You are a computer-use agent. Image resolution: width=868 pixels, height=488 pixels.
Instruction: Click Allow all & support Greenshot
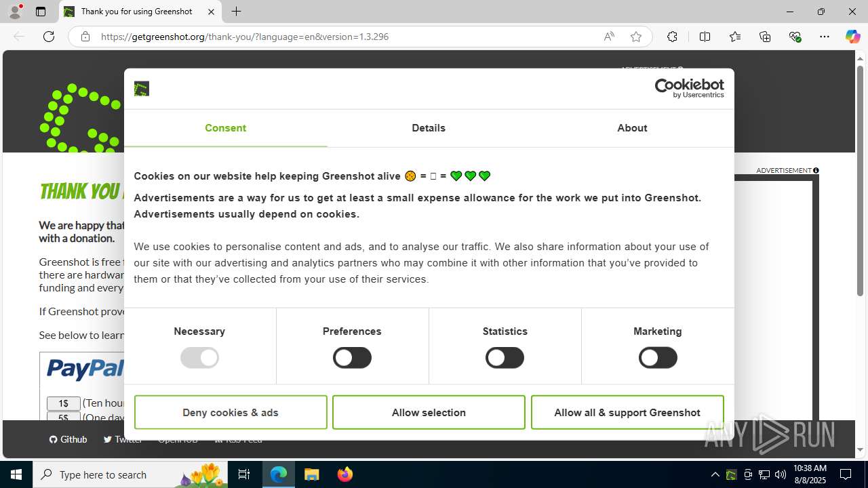pos(627,412)
